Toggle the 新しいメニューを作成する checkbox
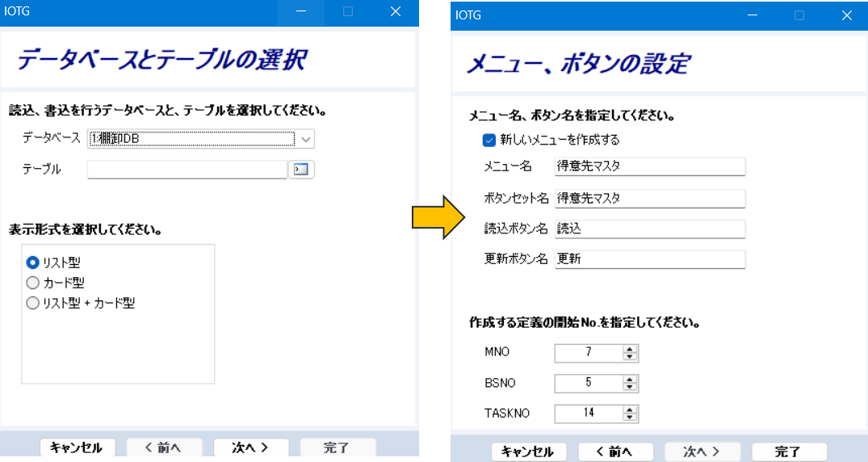 489,140
